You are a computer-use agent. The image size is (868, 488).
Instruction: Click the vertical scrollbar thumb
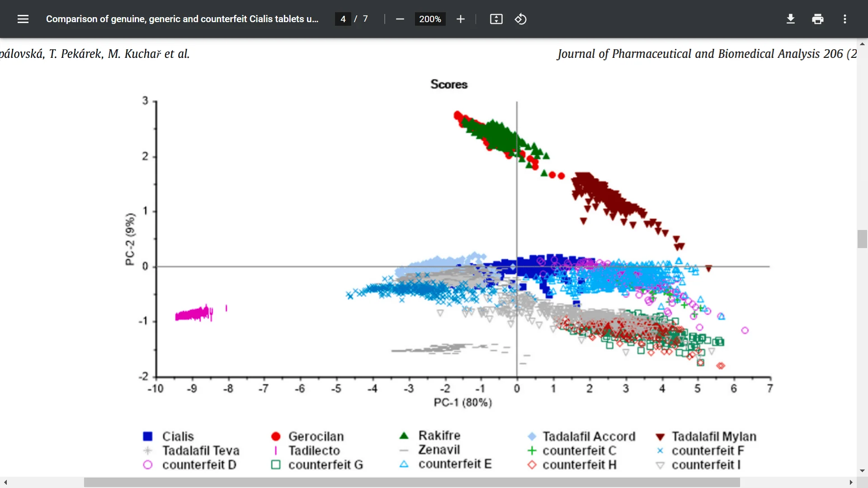862,239
